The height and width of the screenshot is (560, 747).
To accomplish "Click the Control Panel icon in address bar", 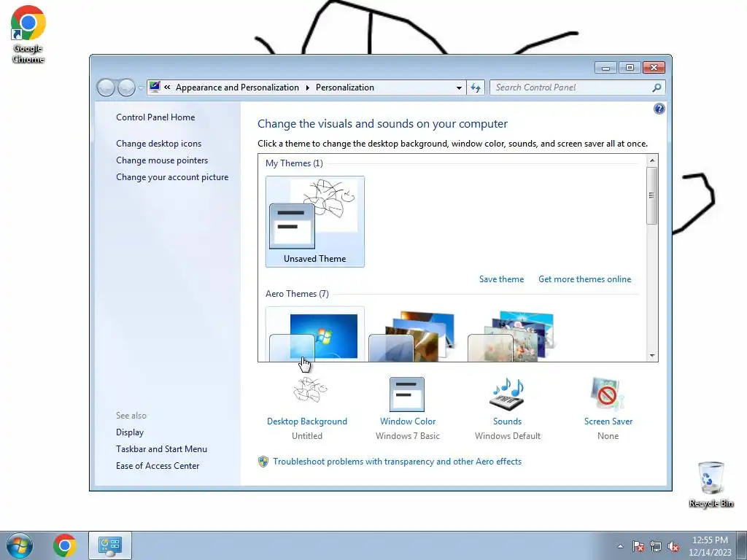I will coord(155,87).
